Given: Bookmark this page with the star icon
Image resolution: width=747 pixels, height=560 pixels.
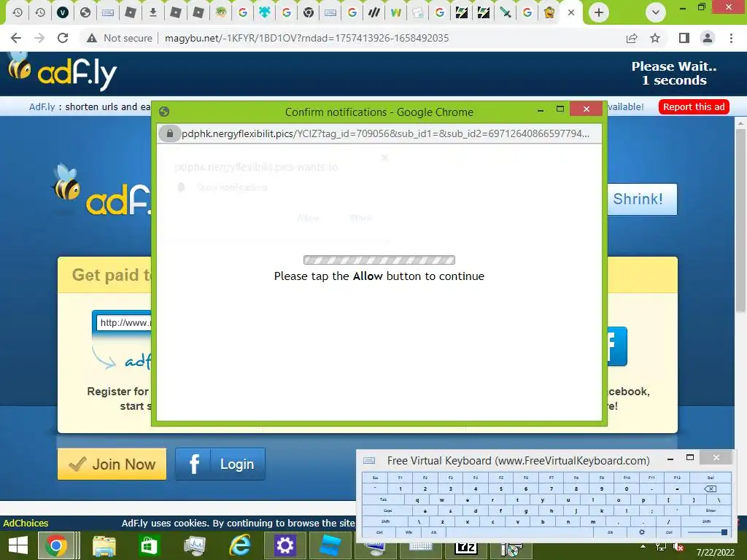Looking at the screenshot, I should tap(655, 38).
